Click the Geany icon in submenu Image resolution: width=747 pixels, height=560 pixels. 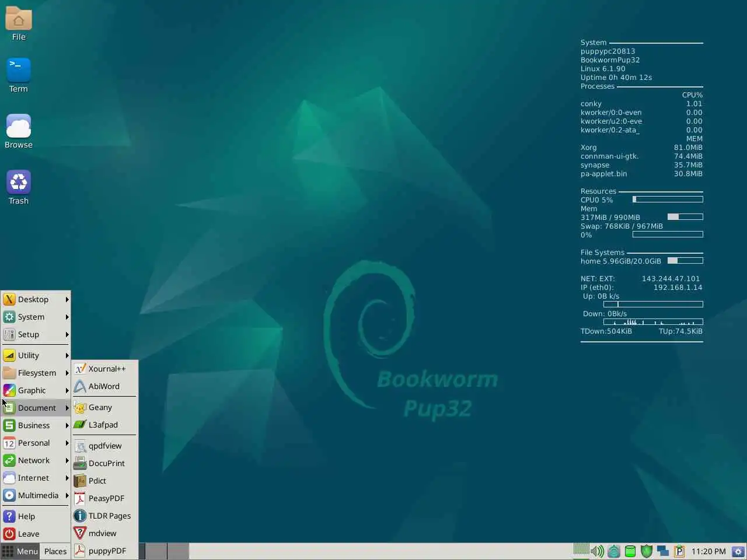click(80, 407)
